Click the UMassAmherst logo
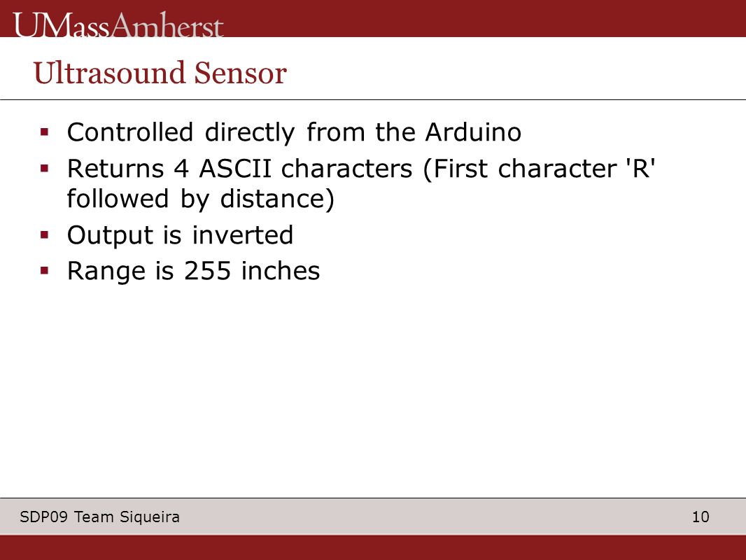Image resolution: width=746 pixels, height=560 pixels. point(118,24)
